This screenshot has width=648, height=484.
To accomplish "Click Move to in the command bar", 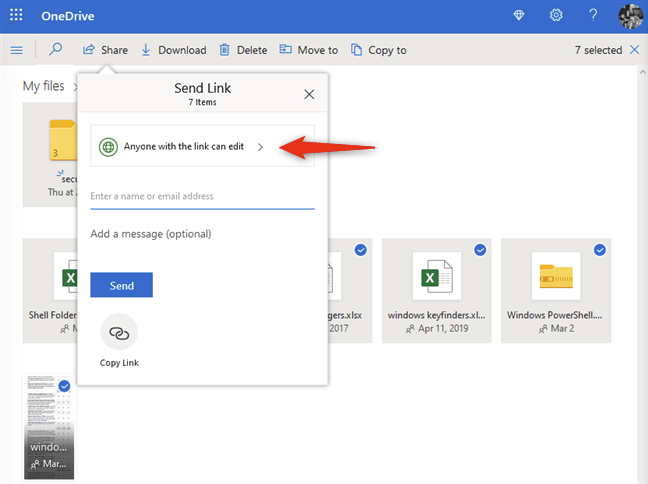I will click(x=309, y=50).
